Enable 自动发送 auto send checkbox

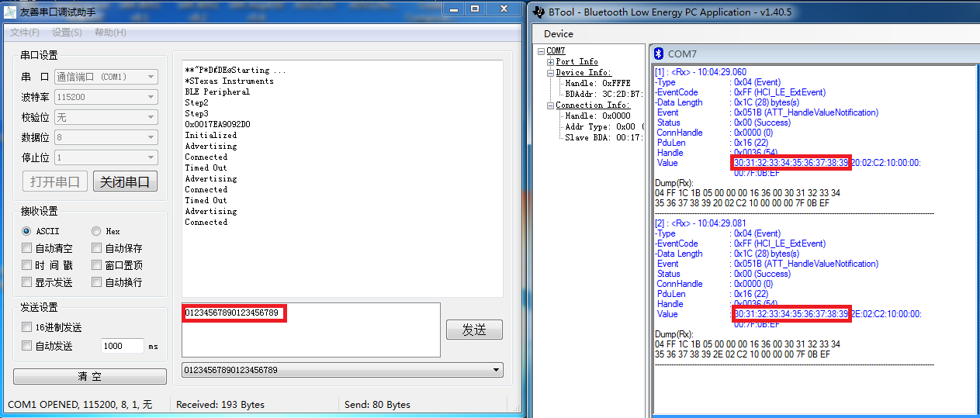27,346
